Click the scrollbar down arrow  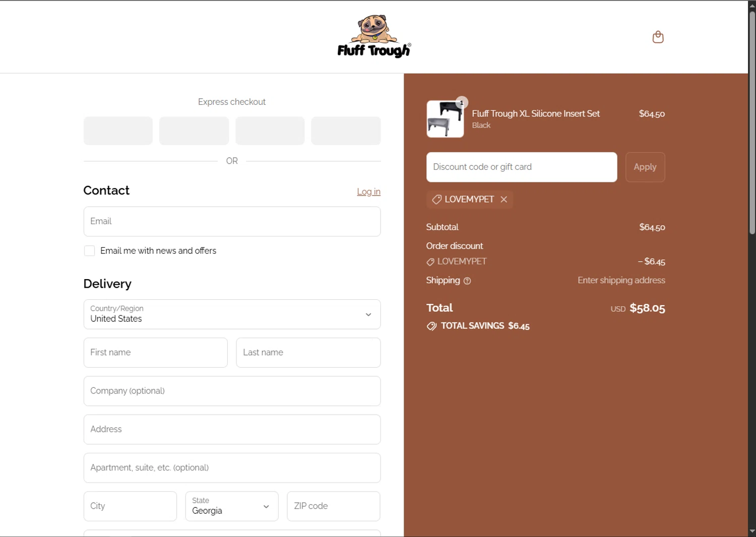tap(752, 531)
